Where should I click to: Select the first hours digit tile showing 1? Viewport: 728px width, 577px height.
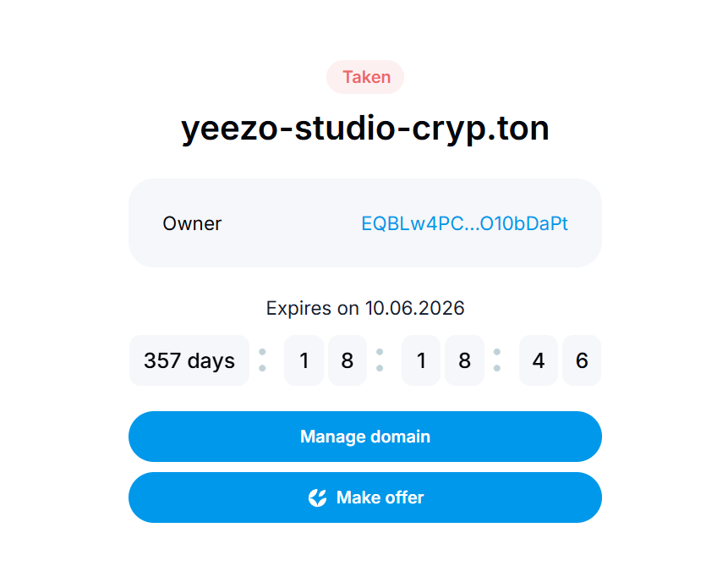pos(304,360)
